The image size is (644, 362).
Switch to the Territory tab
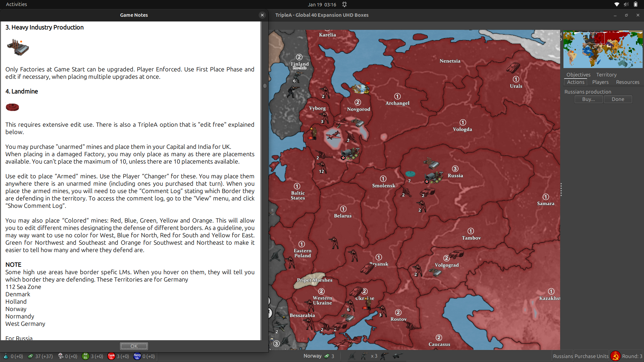click(606, 74)
